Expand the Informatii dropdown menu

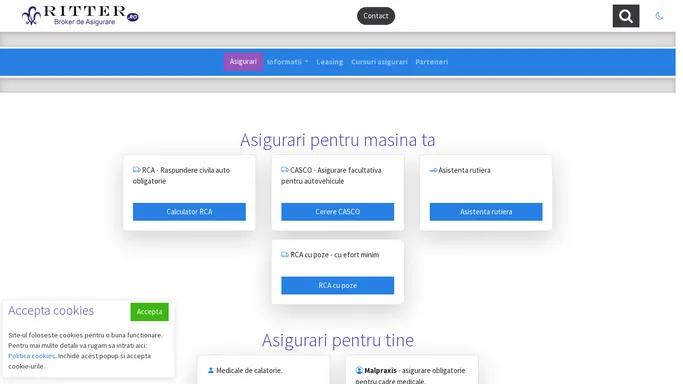[x=287, y=62]
